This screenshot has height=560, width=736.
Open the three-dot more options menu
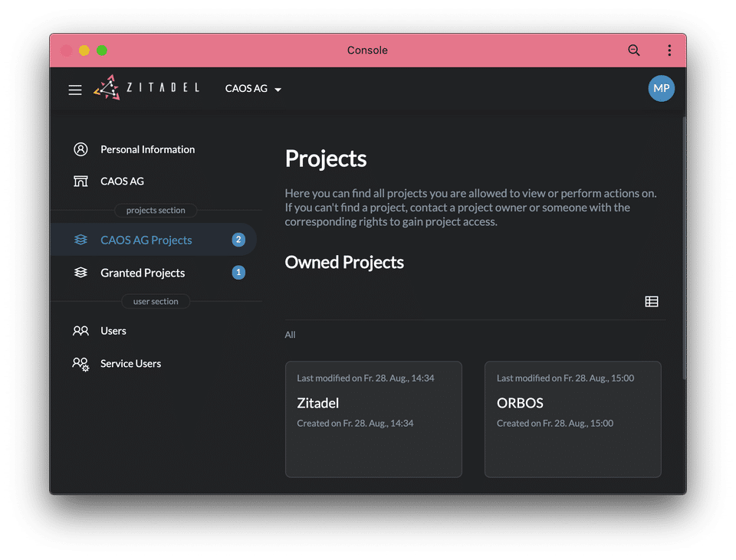(x=669, y=51)
